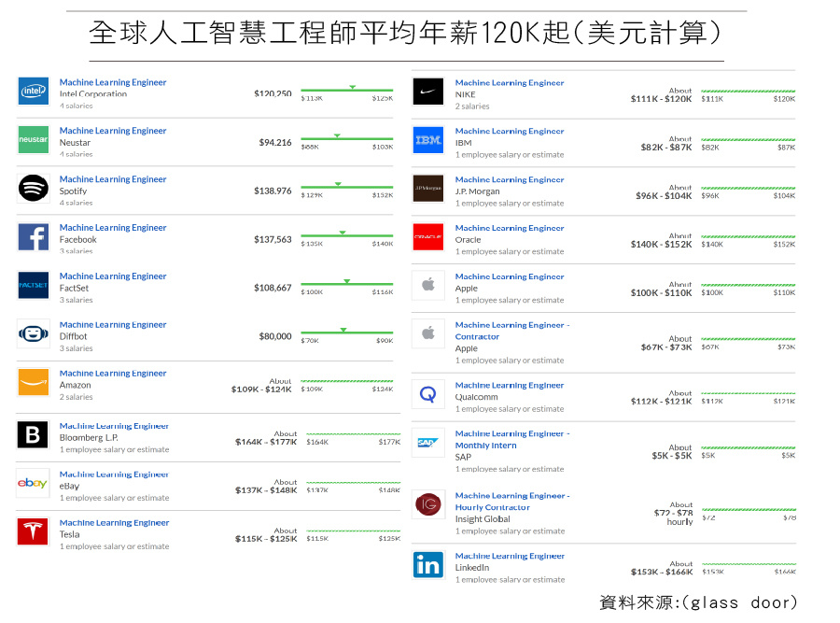
Task: Click Spotify salary value $138,976
Action: point(273,191)
